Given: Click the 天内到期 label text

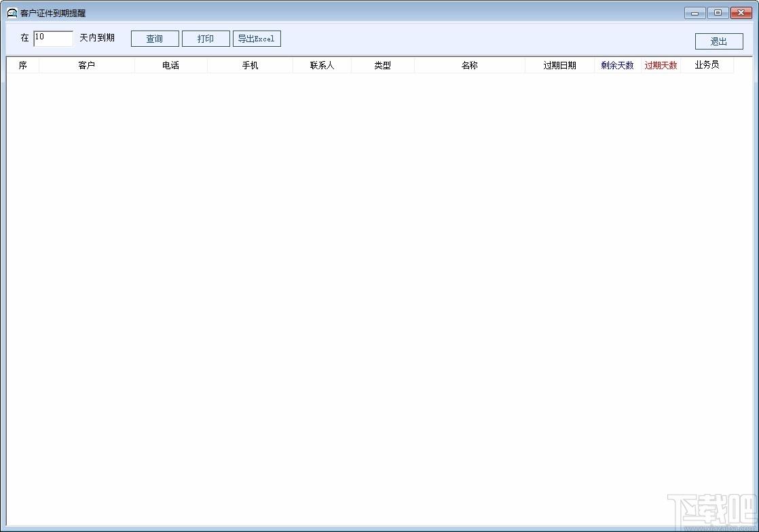Looking at the screenshot, I should click(97, 38).
